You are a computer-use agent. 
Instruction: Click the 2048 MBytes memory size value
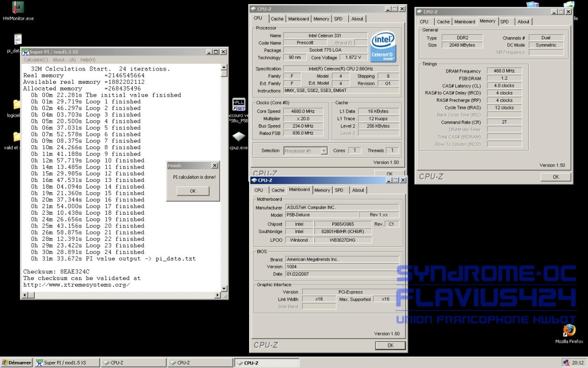462,44
